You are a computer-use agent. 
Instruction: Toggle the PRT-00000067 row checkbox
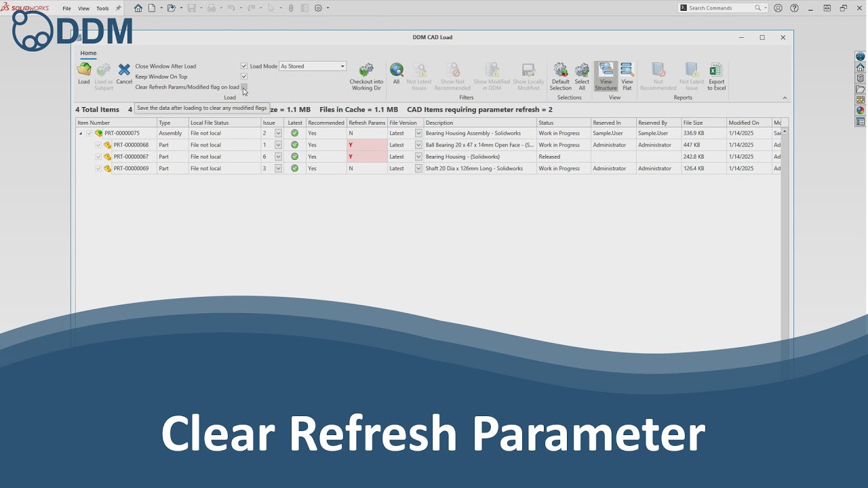point(98,157)
